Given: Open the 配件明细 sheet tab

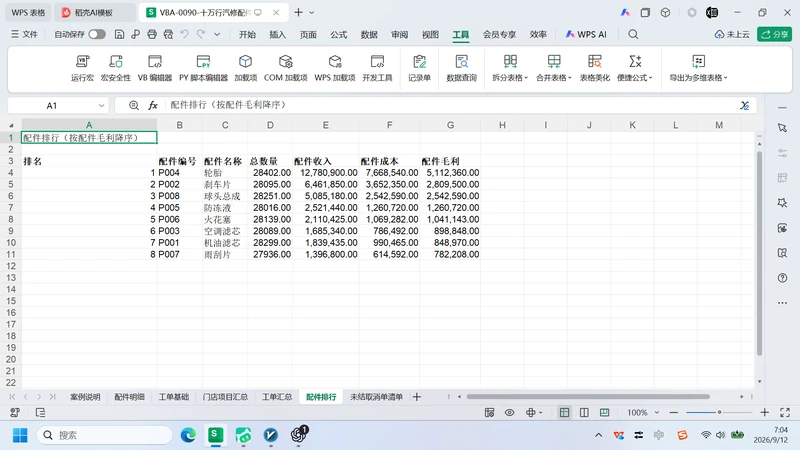Looking at the screenshot, I should (130, 396).
